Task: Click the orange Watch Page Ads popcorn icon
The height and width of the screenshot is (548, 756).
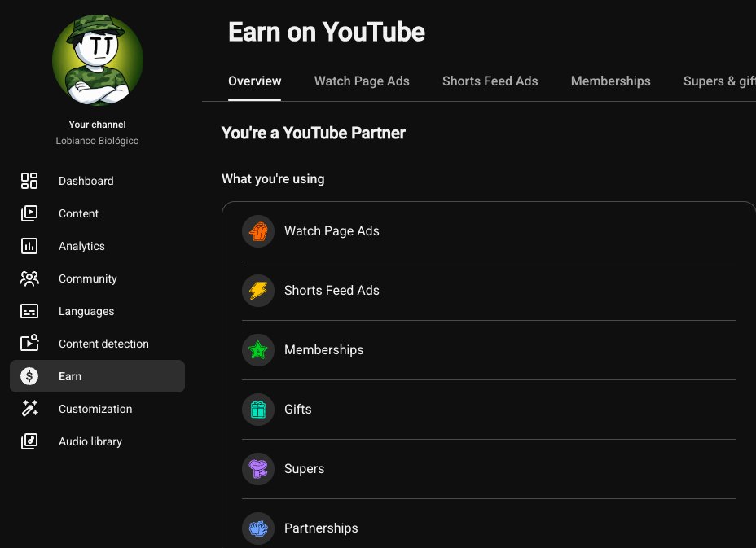Action: pos(258,231)
